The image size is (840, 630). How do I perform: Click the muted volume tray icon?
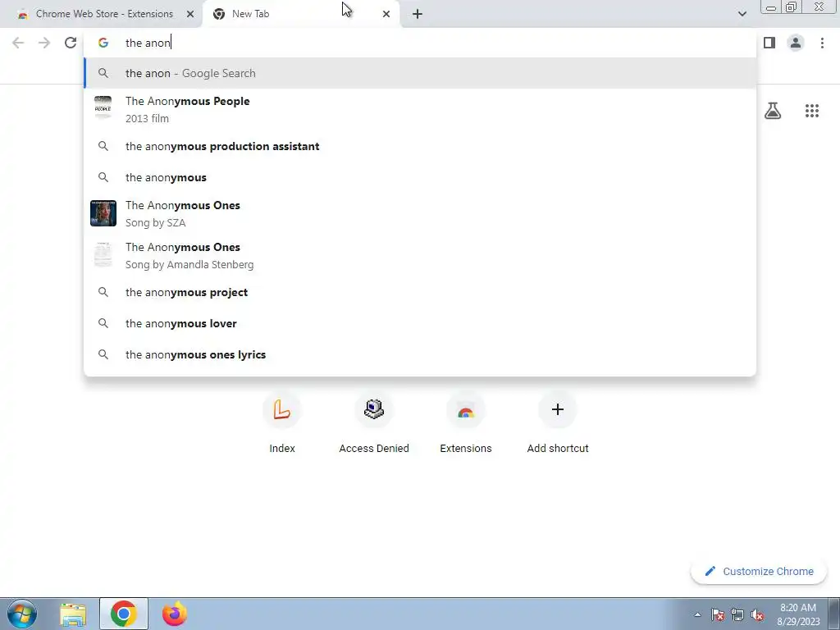pyautogui.click(x=757, y=614)
